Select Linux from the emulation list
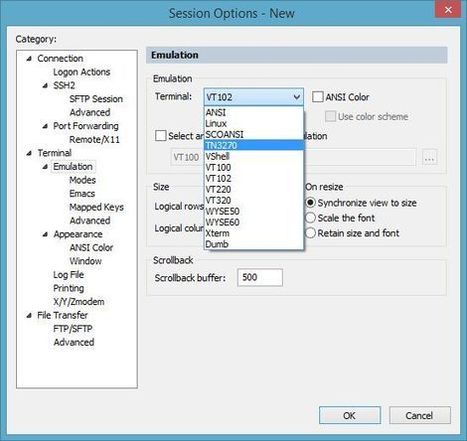This screenshot has width=467, height=441. coord(254,123)
